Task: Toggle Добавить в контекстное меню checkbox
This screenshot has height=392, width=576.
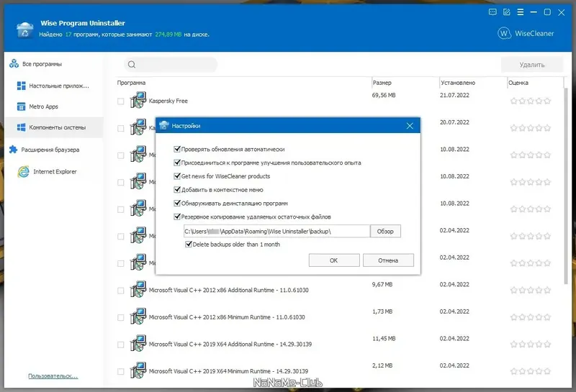Action: (x=177, y=190)
